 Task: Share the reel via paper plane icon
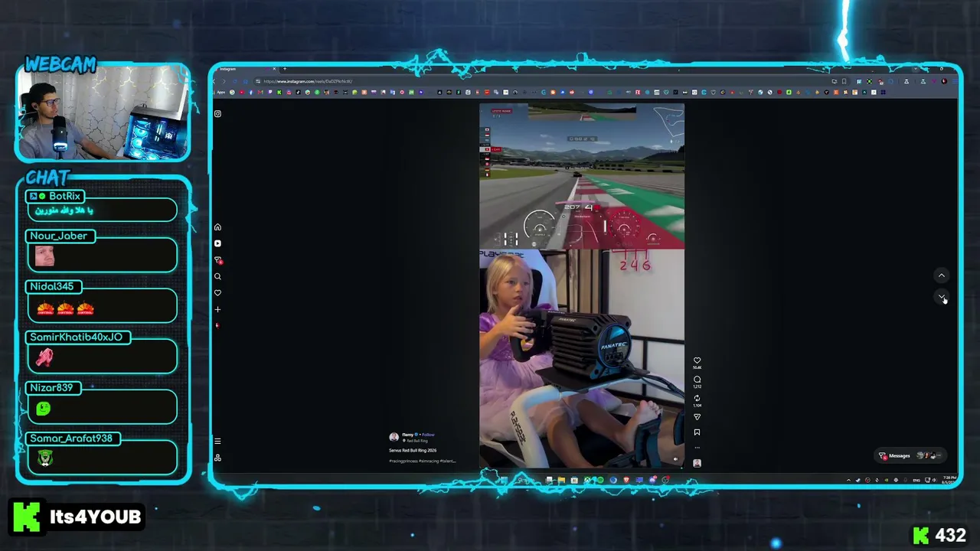click(697, 417)
